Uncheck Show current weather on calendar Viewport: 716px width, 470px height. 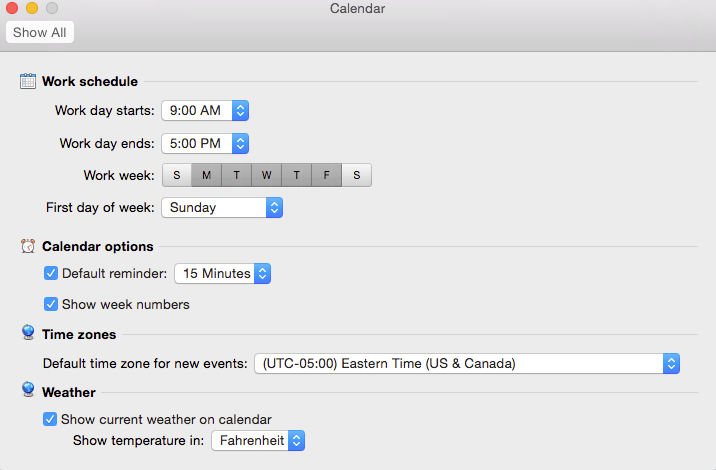coord(50,419)
